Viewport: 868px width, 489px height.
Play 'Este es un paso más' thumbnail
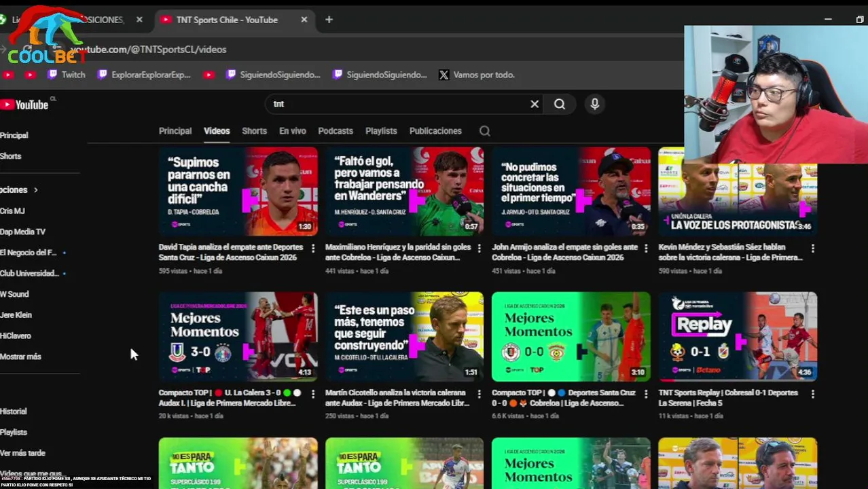point(405,337)
